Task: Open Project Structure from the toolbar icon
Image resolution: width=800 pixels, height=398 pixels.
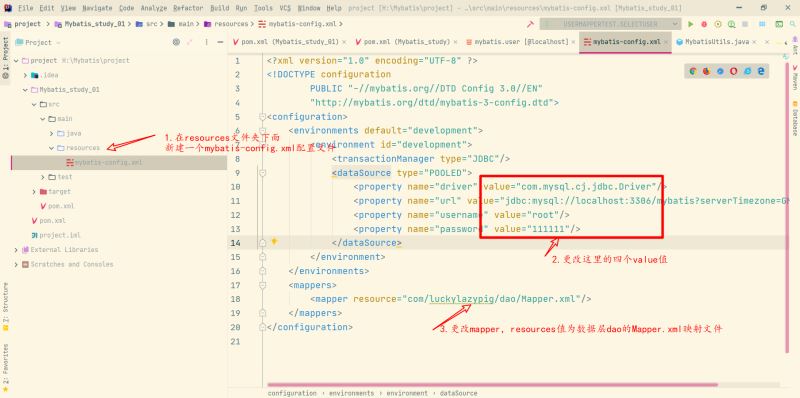Action: click(762, 24)
